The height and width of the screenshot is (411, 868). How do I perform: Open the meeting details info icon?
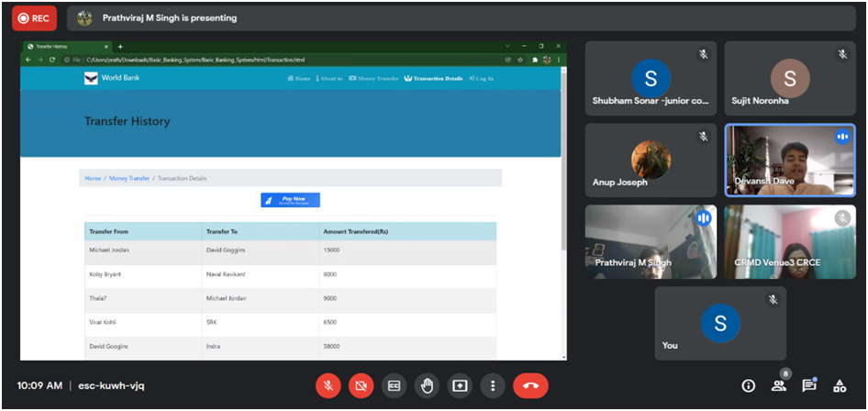tap(748, 386)
